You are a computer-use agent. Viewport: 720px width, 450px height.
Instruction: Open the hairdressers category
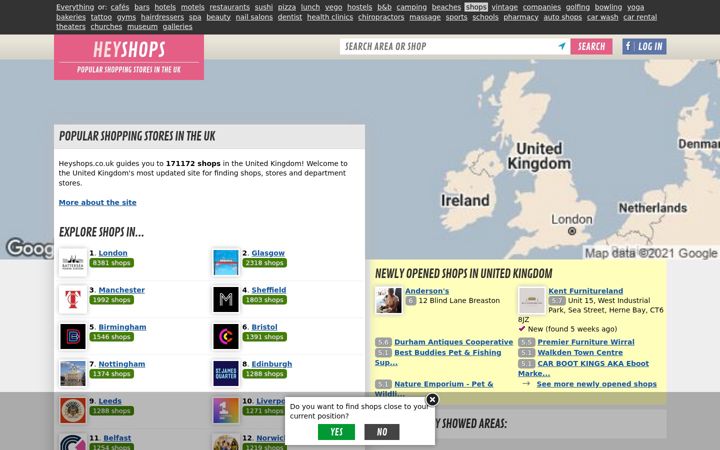(x=162, y=17)
